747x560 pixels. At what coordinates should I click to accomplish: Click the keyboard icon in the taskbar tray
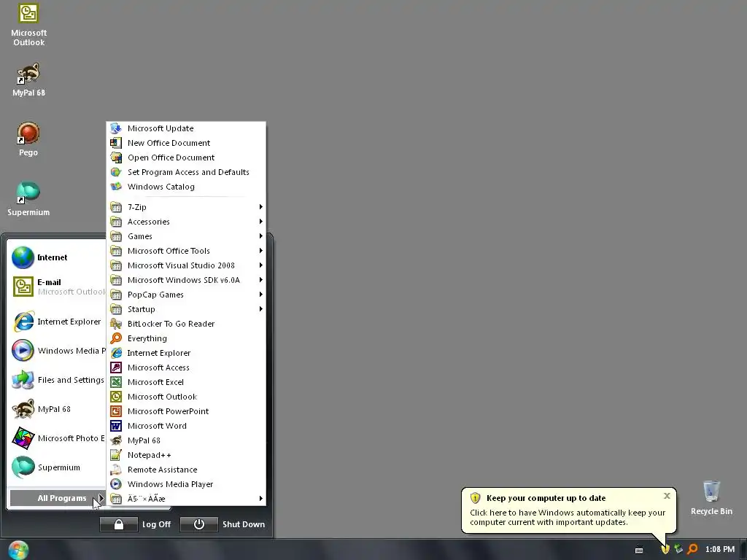point(639,550)
